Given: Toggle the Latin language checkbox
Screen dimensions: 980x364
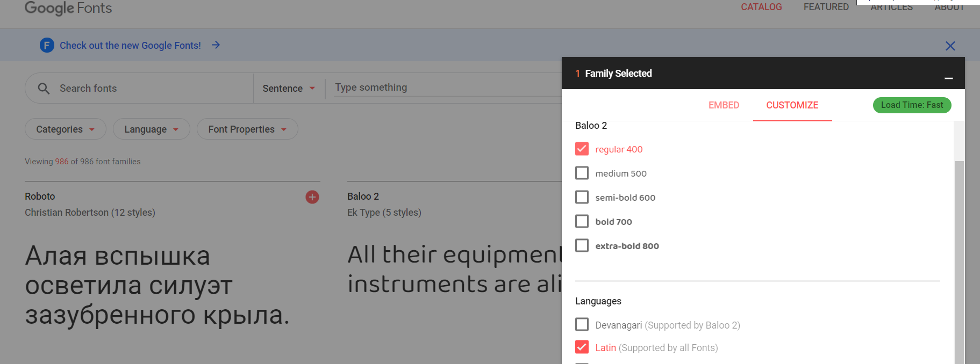Looking at the screenshot, I should 582,347.
